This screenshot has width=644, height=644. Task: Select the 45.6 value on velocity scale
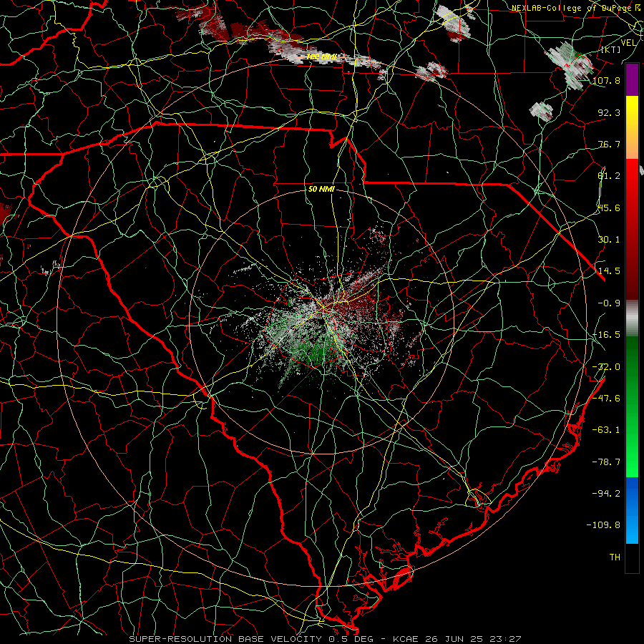click(x=609, y=208)
